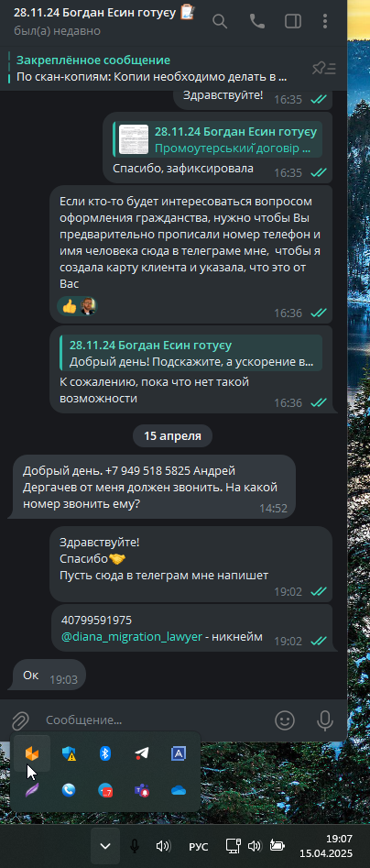
Task: Start recording with the voice message microphone
Action: click(x=324, y=720)
